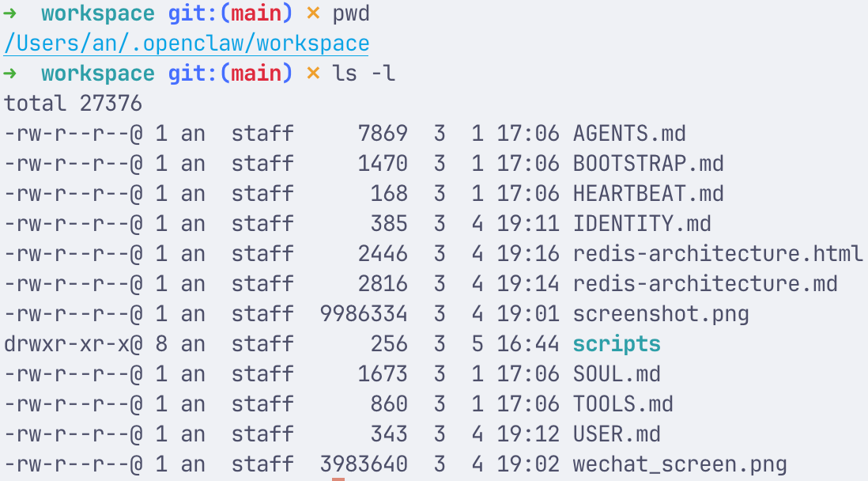868x481 pixels.
Task: Click the total 27376 output line
Action: (73, 104)
